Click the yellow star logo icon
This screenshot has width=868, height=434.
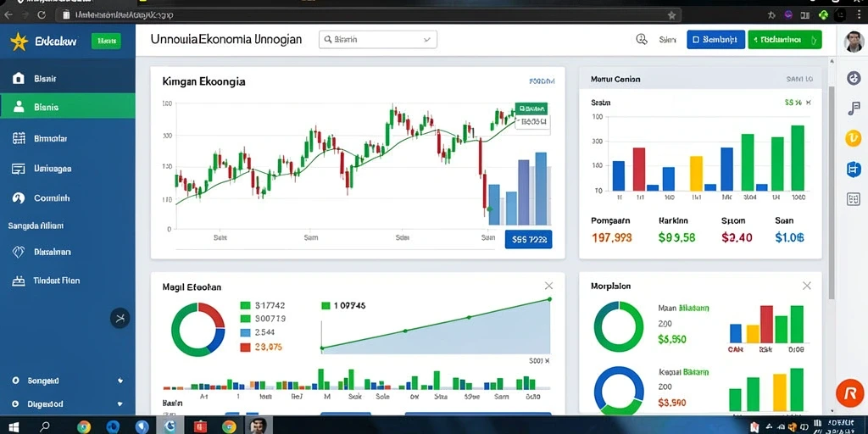point(19,41)
